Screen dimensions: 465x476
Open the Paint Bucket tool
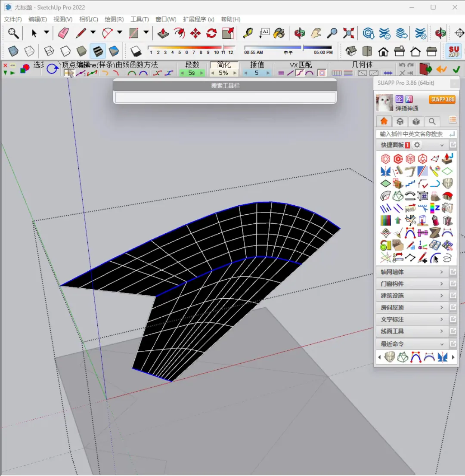(279, 33)
